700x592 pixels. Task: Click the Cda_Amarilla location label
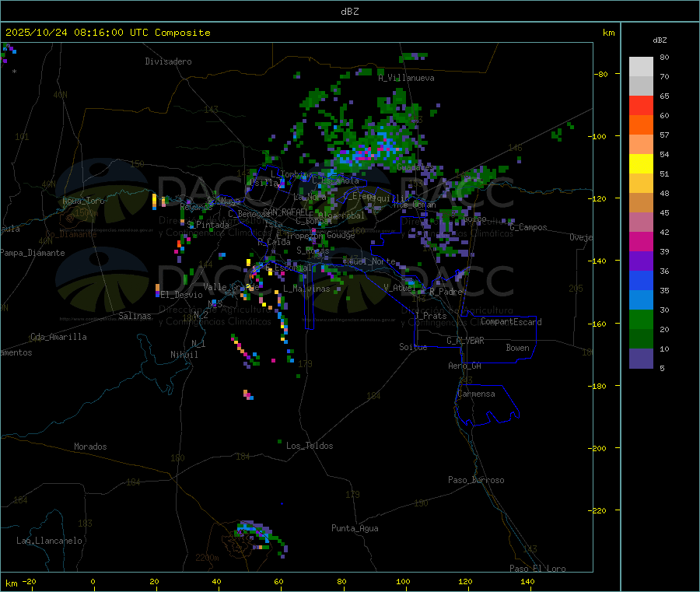pyautogui.click(x=58, y=337)
